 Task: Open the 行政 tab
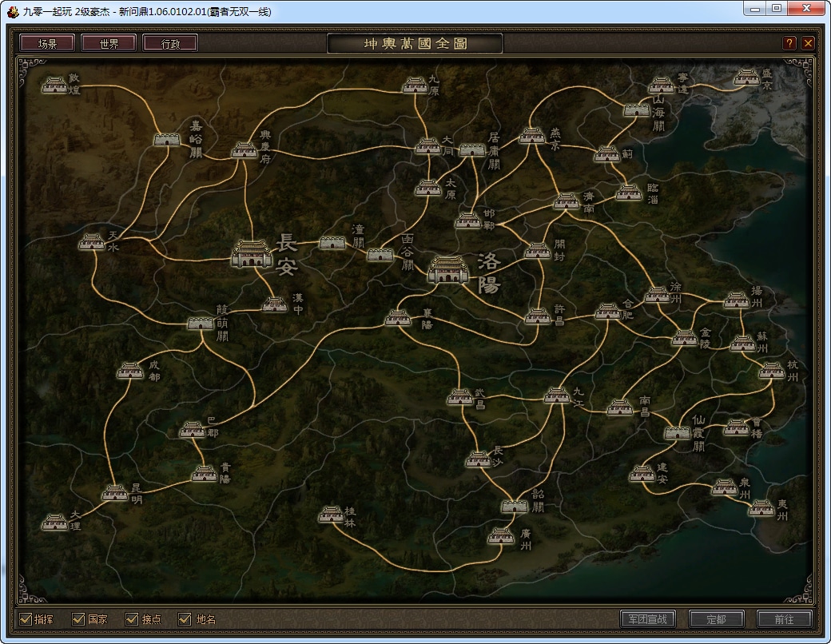pyautogui.click(x=170, y=43)
